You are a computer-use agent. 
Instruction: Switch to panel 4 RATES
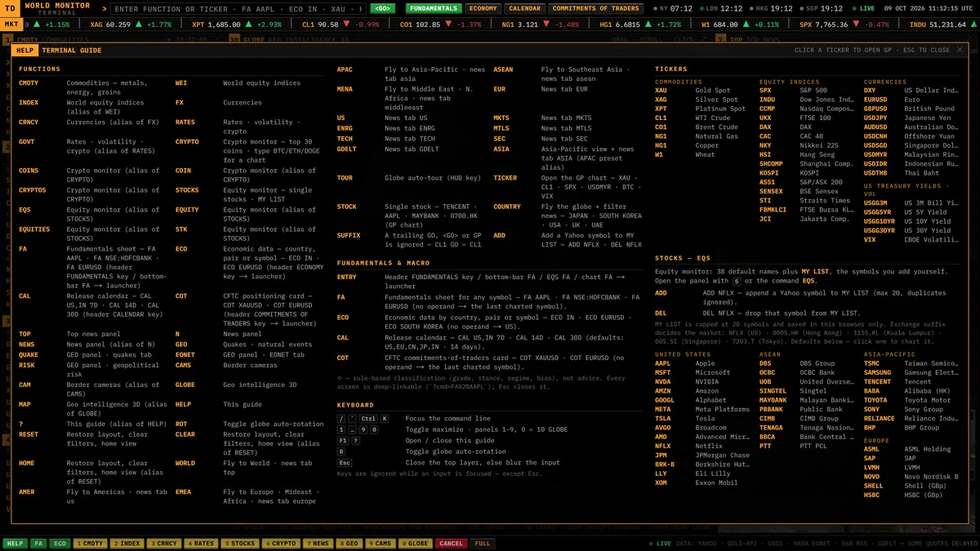click(x=201, y=543)
